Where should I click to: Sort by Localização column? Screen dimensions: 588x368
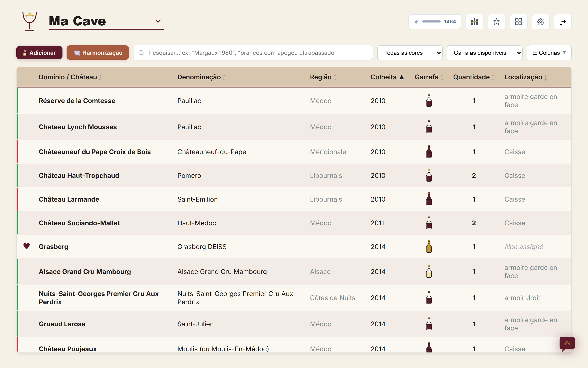pyautogui.click(x=526, y=77)
